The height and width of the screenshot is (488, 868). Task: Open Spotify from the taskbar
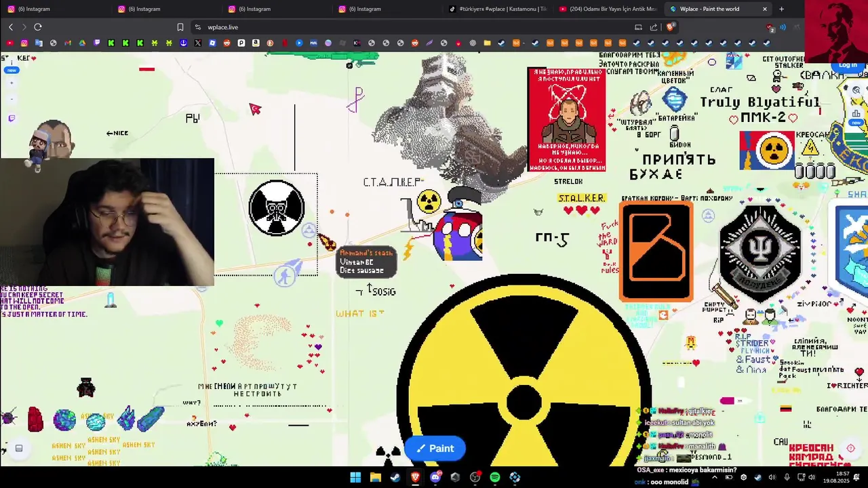495,477
